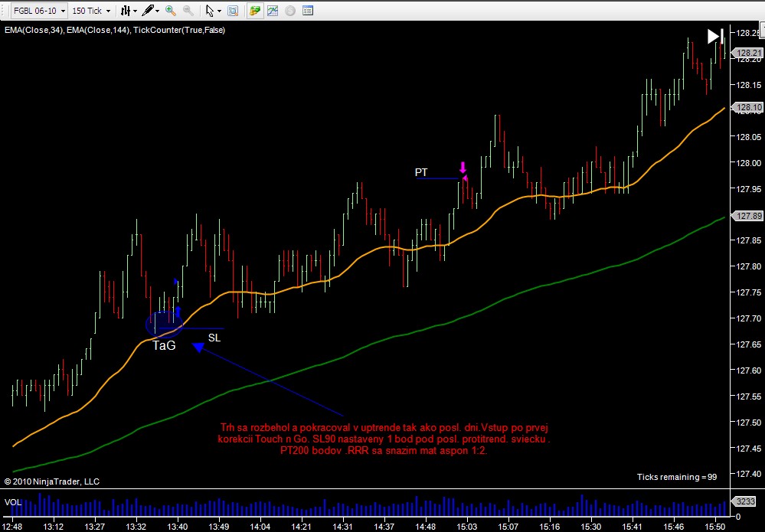The image size is (765, 532).
Task: Select the draw pencil tool icon
Action: 148,10
